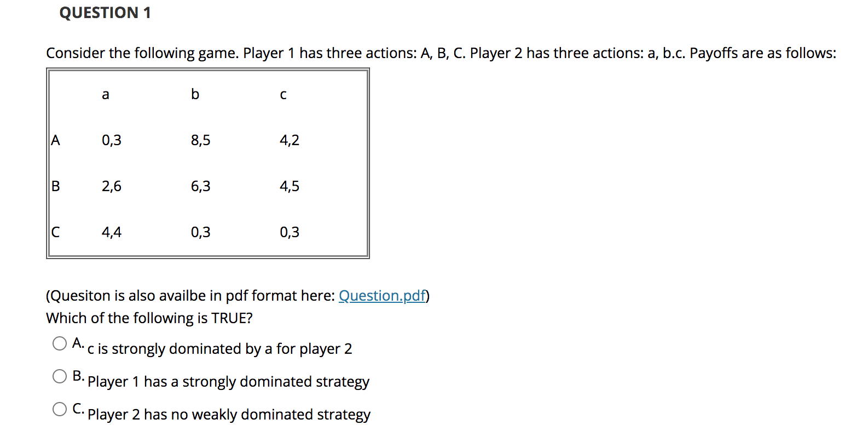This screenshot has width=868, height=448.
Task: Click column header b in the table
Action: pos(195,94)
